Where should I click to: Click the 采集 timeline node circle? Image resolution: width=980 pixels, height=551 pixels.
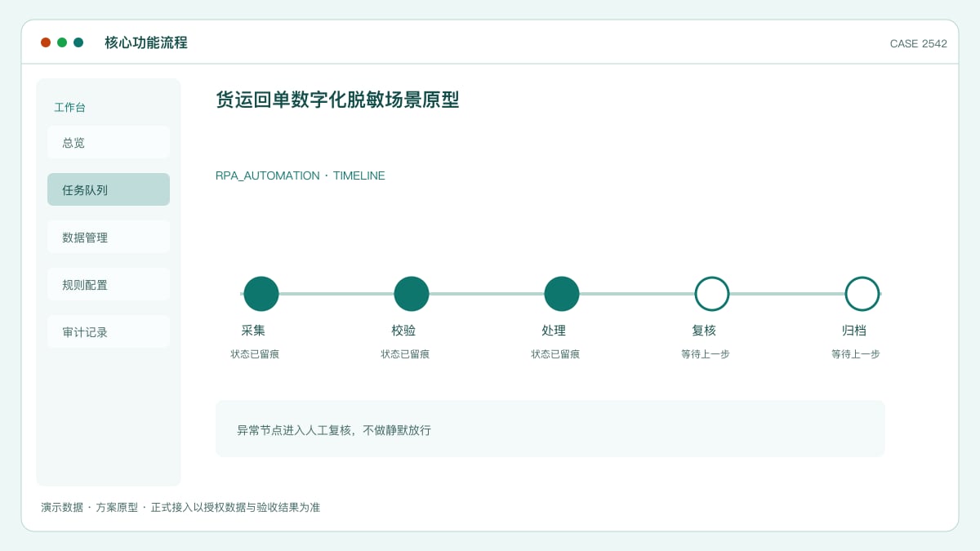click(261, 294)
